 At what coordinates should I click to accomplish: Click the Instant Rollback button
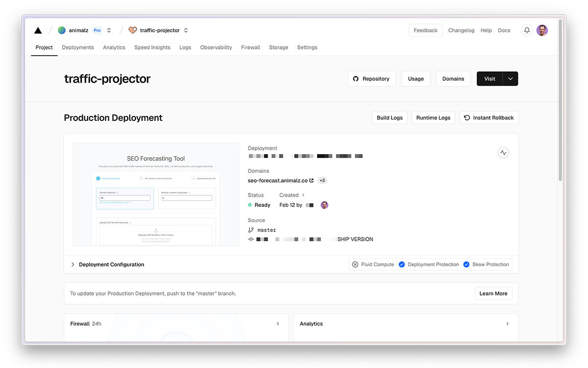[489, 118]
